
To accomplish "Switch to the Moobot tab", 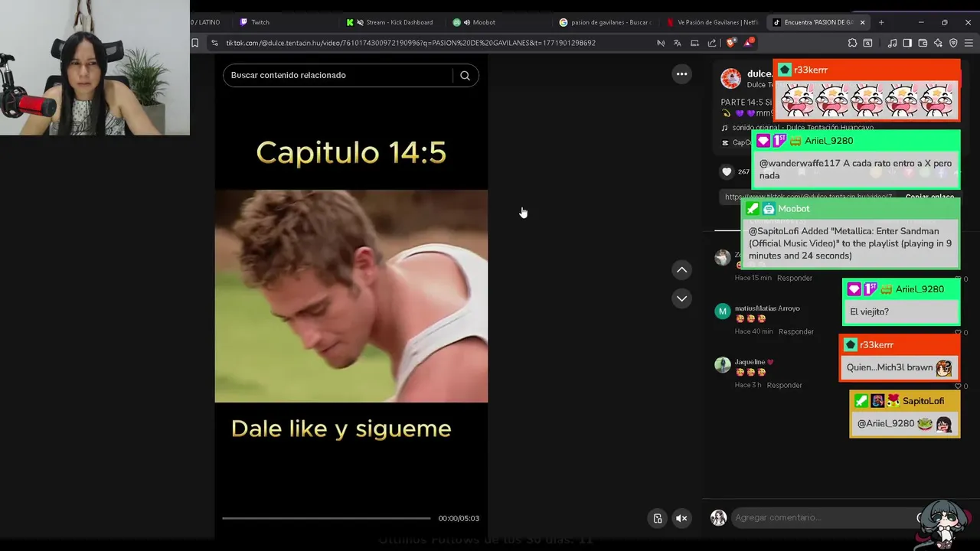I will 498,22.
